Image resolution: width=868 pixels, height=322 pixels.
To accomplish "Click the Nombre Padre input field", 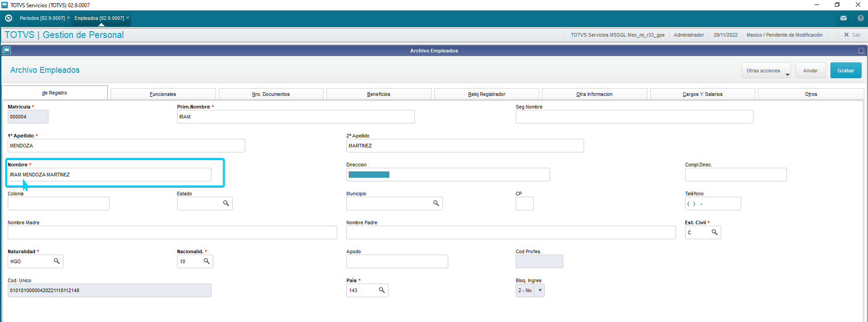I will coord(511,232).
